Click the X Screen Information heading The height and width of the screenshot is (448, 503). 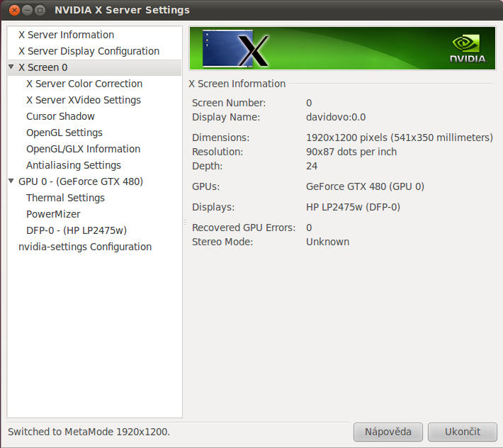click(237, 84)
